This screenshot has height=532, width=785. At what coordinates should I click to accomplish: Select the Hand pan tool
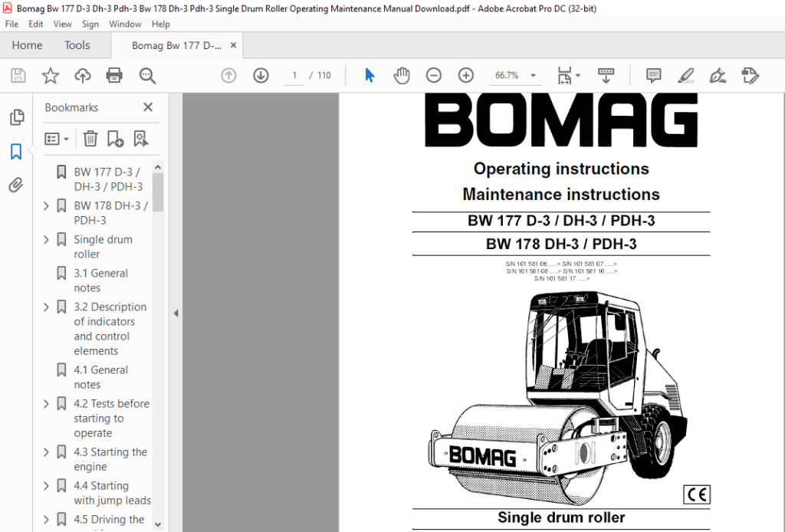(402, 76)
